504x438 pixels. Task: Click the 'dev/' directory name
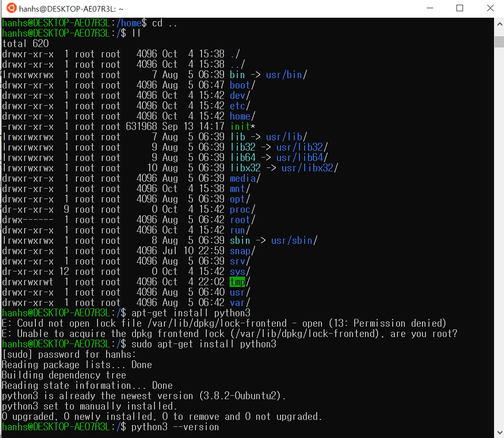(x=240, y=95)
